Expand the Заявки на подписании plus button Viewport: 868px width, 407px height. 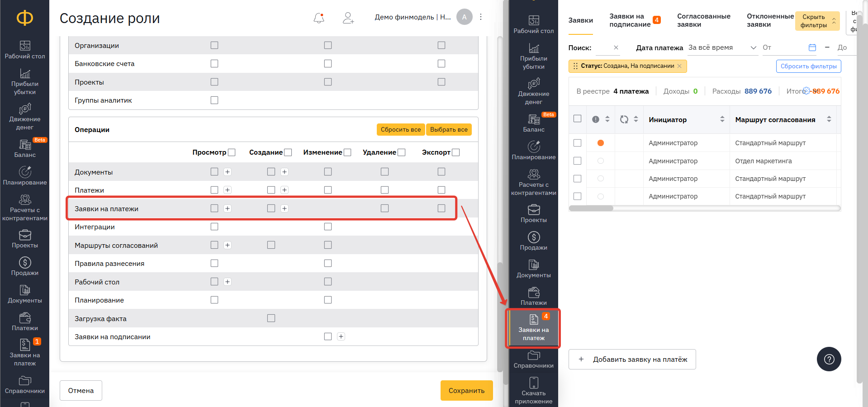pyautogui.click(x=341, y=336)
